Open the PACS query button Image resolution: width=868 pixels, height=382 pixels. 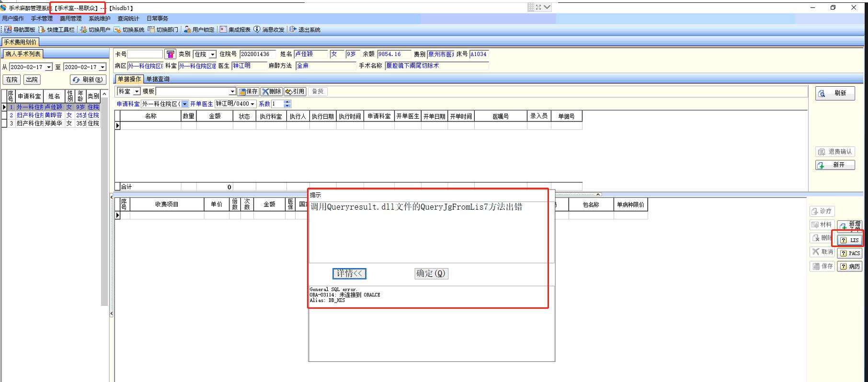(x=850, y=253)
